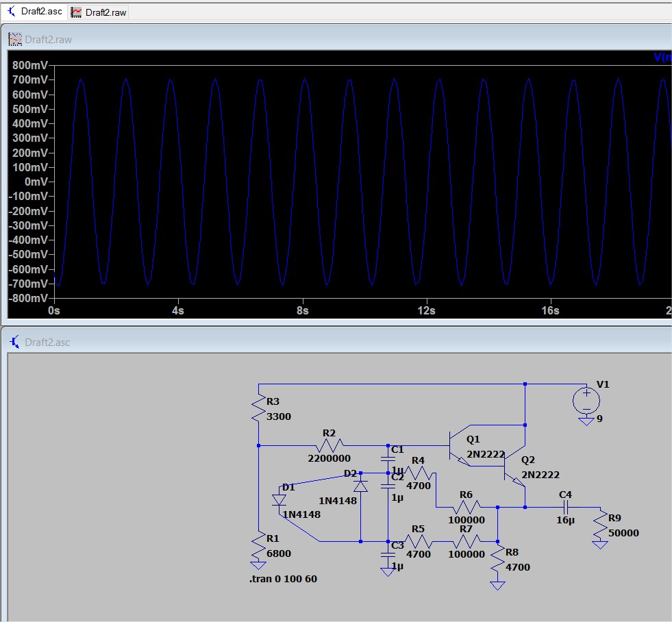The width and height of the screenshot is (672, 622).
Task: Select capacitor C4 symbol
Action: (566, 508)
